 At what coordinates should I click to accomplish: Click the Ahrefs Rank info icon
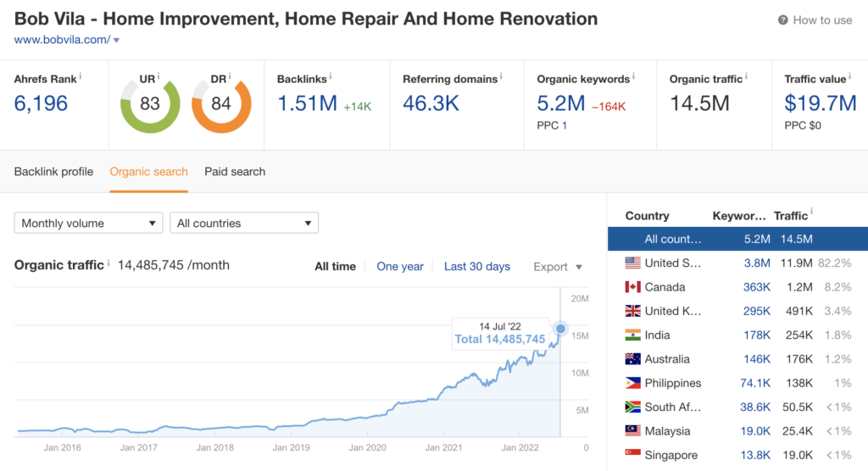click(x=81, y=76)
